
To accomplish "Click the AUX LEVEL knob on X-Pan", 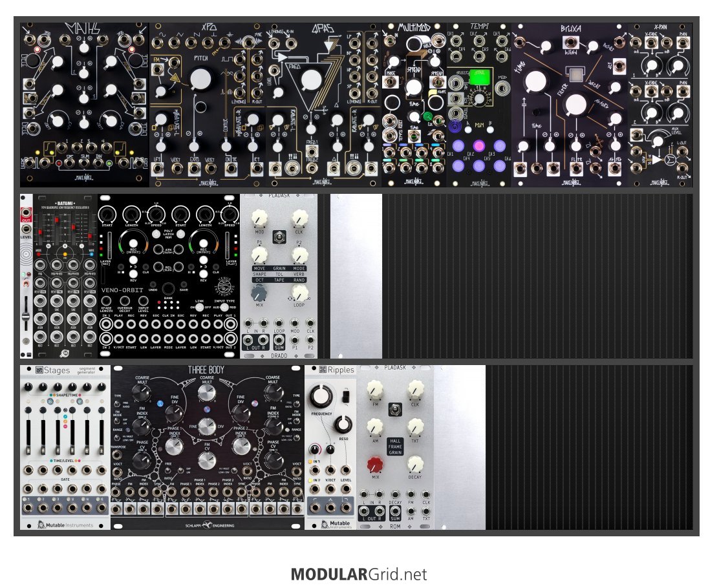I will click(658, 140).
